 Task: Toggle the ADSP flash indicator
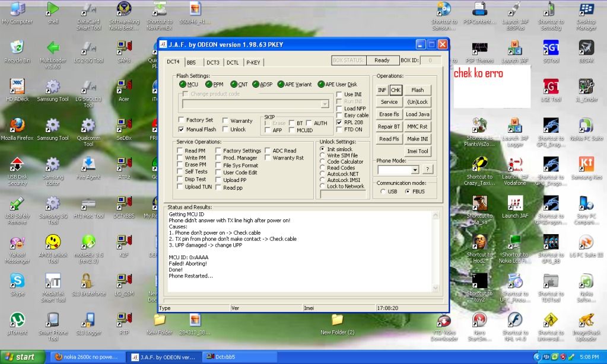pos(256,84)
